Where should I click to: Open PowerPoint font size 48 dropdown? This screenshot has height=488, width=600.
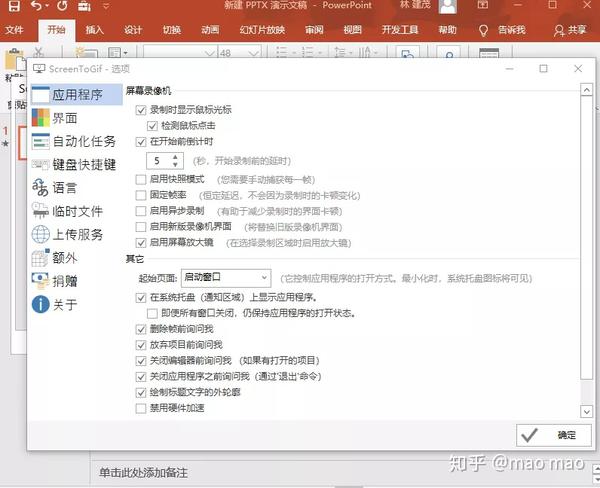[254, 53]
